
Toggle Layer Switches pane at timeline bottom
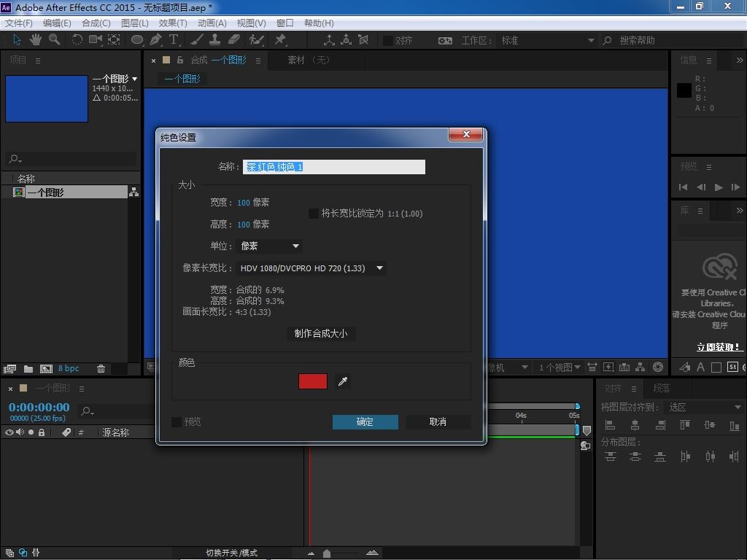click(x=9, y=553)
